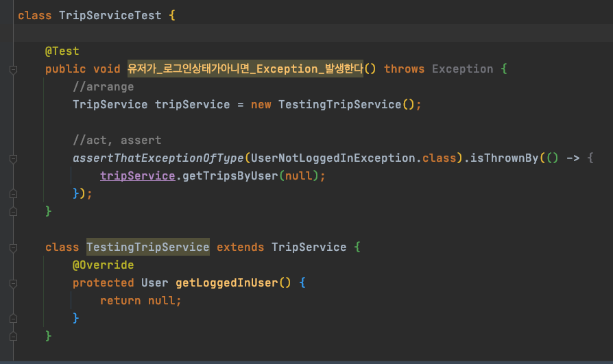This screenshot has width=613, height=364.
Task: Click the highlighted Korean test method name
Action: (x=245, y=69)
